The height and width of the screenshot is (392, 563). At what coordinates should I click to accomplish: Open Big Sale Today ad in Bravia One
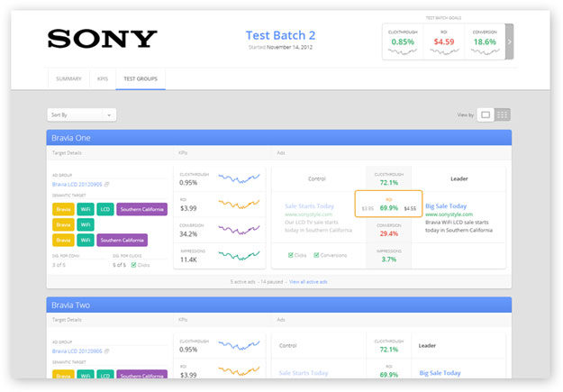[x=446, y=205]
